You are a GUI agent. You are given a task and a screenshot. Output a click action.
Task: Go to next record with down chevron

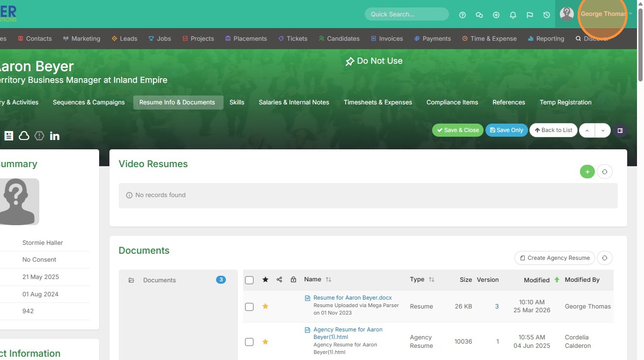tap(603, 131)
